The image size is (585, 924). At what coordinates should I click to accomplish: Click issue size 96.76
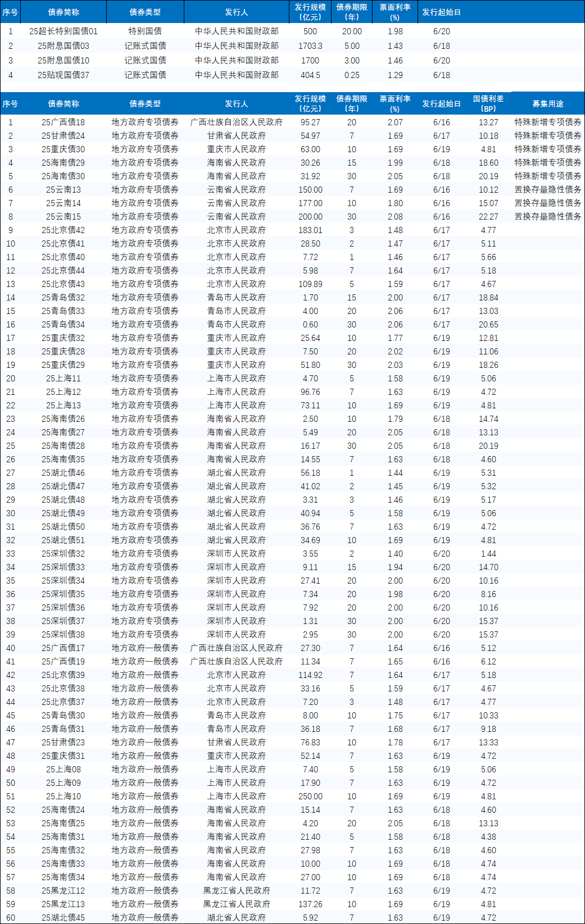(x=310, y=392)
